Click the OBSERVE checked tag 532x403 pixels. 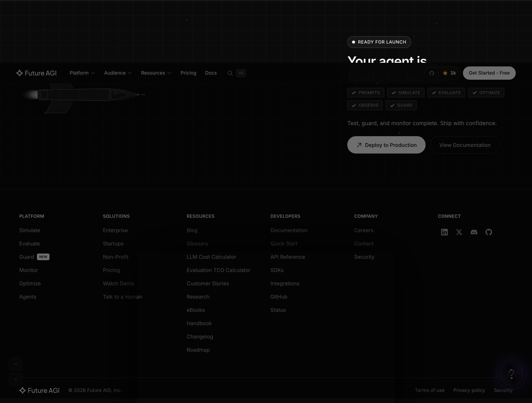click(x=365, y=105)
